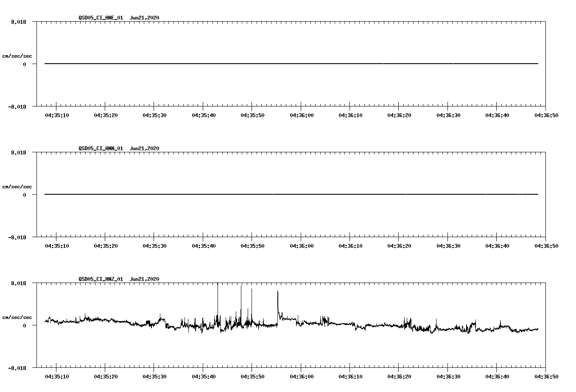Viewport: 576px width, 392px height.
Task: Click the QSD05_CI_HNE_01 Jun21,2020 plot title
Action: coord(119,18)
